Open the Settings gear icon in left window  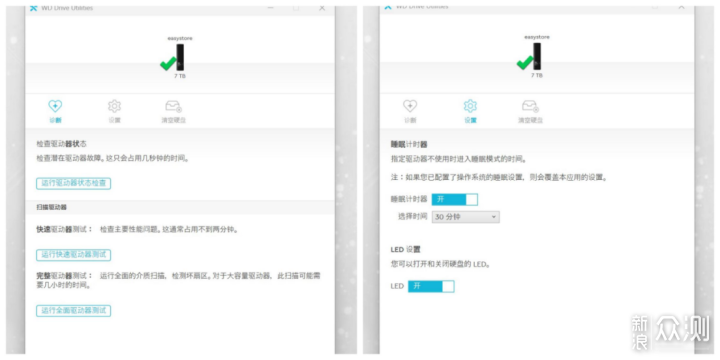(x=114, y=107)
